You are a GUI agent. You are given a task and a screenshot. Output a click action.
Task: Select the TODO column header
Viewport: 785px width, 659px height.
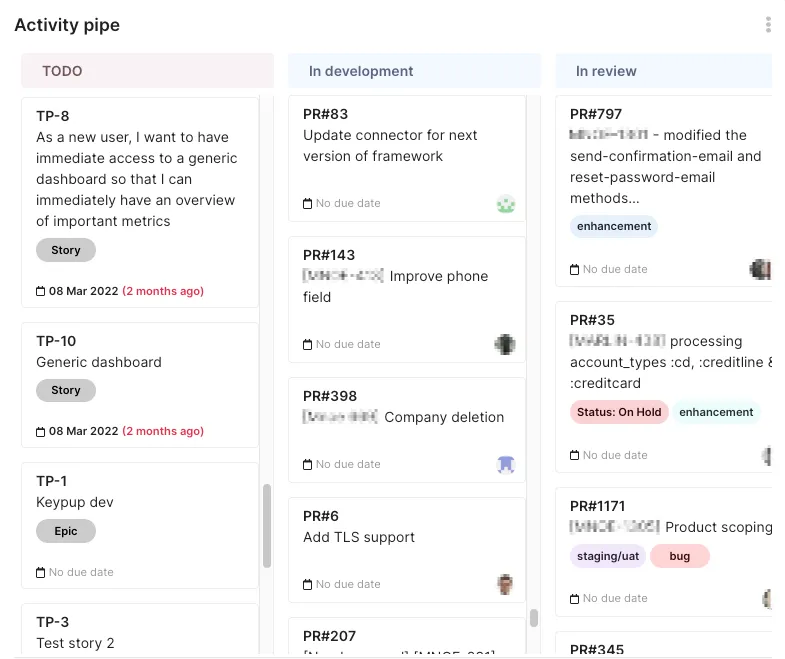tap(147, 71)
